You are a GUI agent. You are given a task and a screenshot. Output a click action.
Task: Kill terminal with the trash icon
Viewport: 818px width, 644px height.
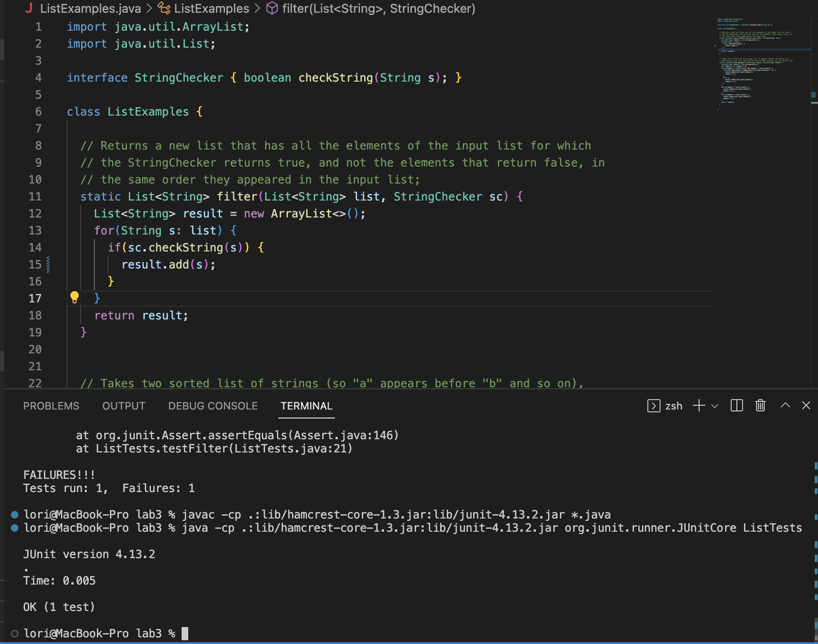click(x=760, y=406)
